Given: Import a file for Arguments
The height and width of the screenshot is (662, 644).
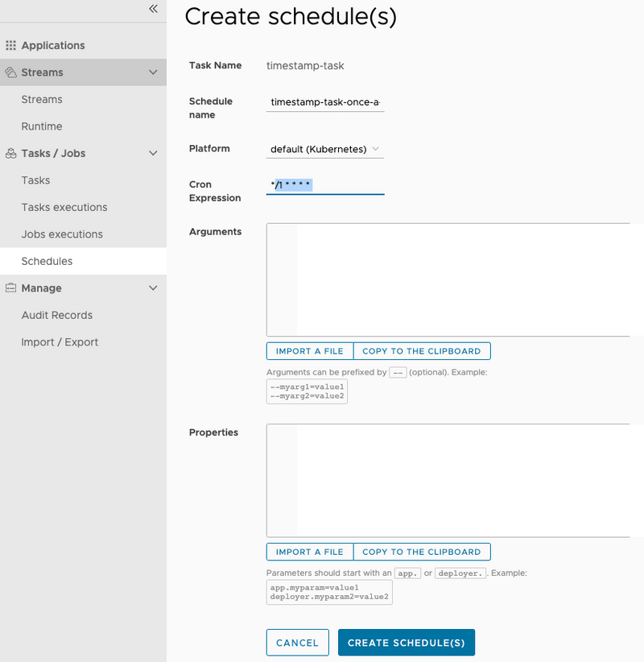Looking at the screenshot, I should coord(309,350).
